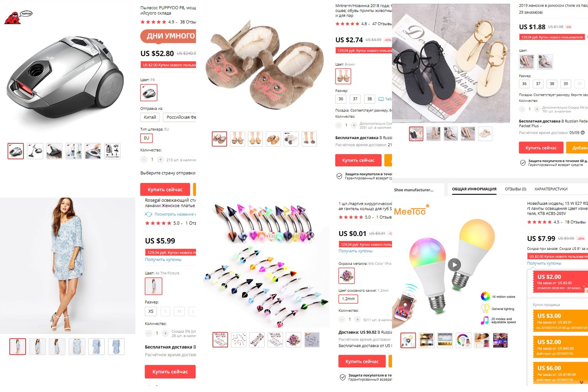
Task: Click Купить сейчас button for the sandals
Action: pyautogui.click(x=541, y=148)
